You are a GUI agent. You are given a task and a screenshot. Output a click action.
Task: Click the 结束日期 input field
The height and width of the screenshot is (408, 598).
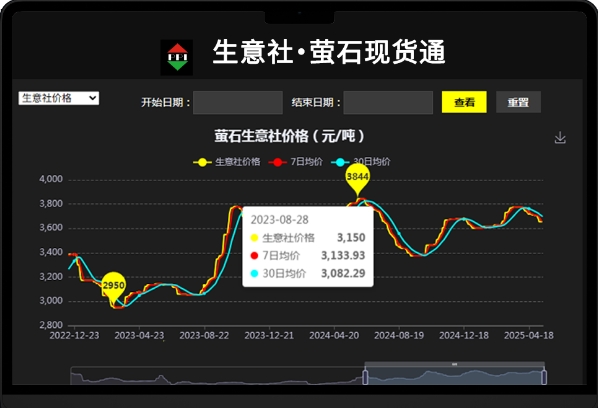tap(388, 102)
